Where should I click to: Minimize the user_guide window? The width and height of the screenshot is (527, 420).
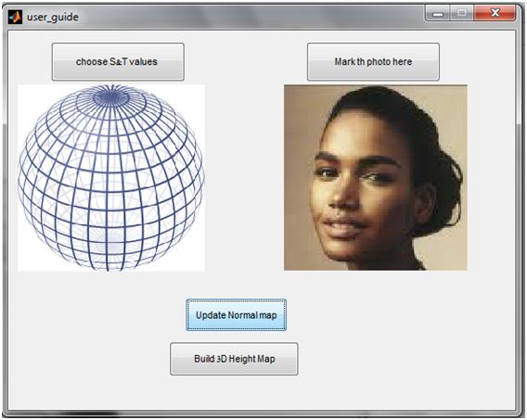[x=437, y=13]
